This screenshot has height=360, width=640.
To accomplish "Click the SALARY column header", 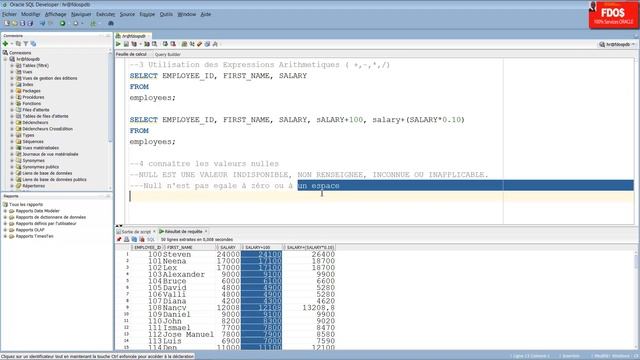I will coord(228,247).
